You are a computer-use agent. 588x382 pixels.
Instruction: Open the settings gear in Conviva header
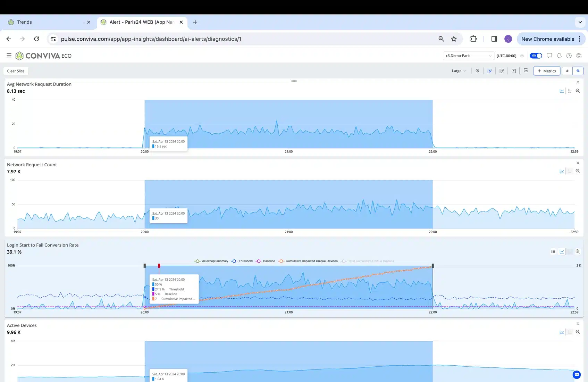pos(579,56)
